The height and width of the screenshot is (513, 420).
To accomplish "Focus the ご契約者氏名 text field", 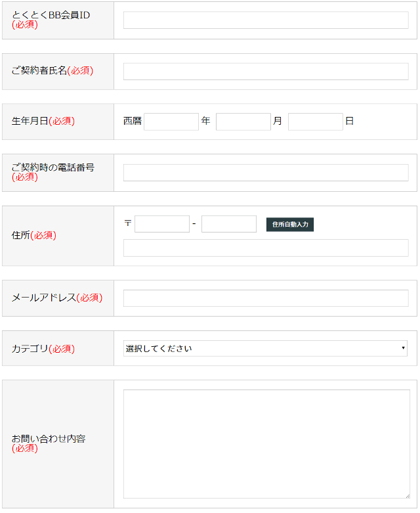I will pos(266,72).
